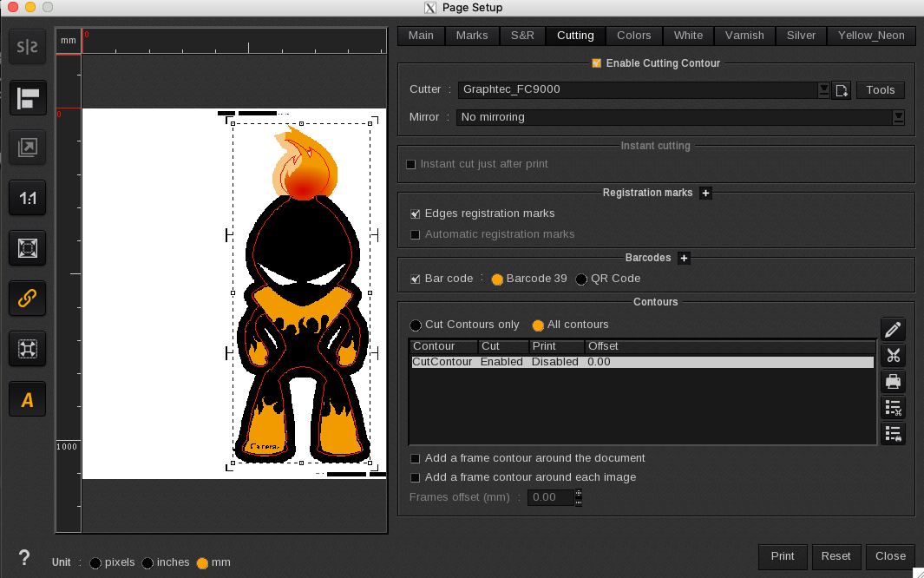Select the text tool icon labeled A
The image size is (924, 578).
click(x=27, y=399)
